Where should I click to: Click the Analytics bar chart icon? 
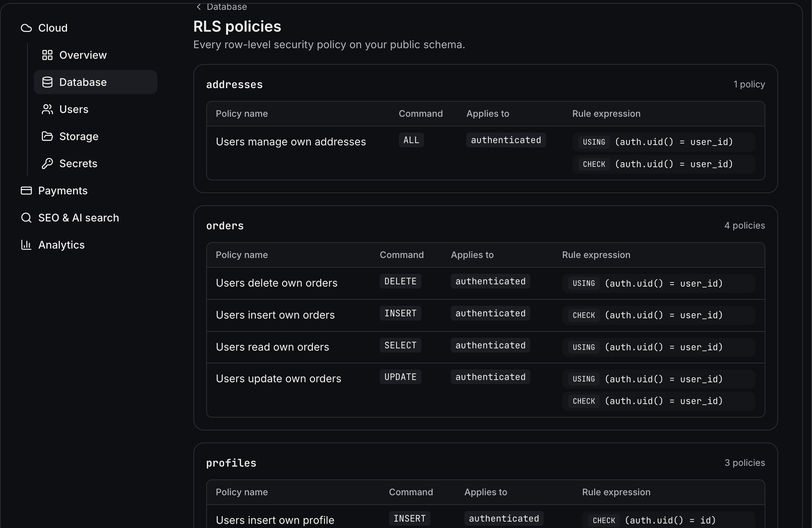pos(26,245)
